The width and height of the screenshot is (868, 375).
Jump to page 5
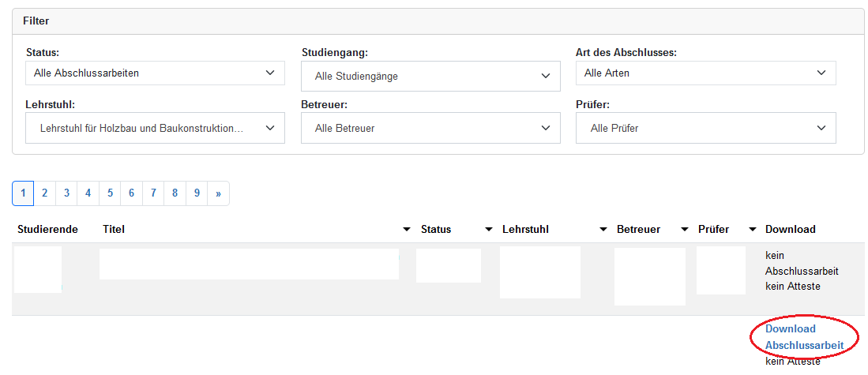[x=110, y=193]
